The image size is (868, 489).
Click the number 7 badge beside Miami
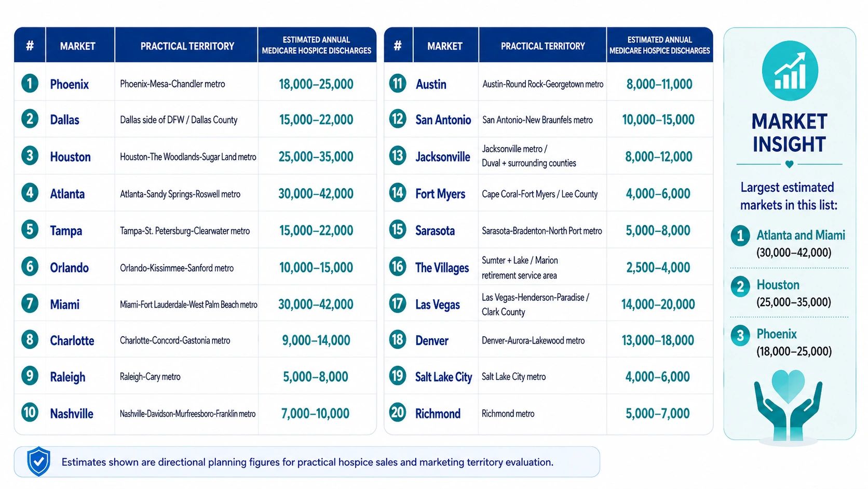tap(30, 303)
